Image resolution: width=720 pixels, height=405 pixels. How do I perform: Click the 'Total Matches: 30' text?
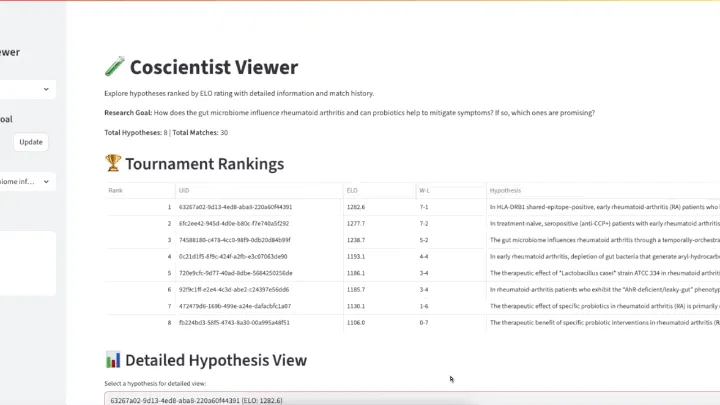(200, 133)
